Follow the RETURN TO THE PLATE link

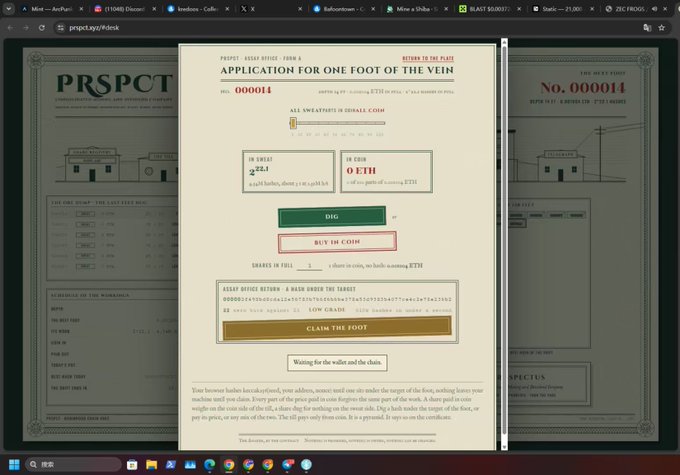[428, 58]
